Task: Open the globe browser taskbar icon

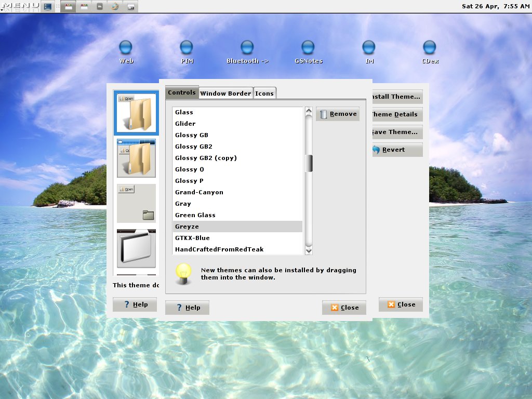Action: coord(115,6)
